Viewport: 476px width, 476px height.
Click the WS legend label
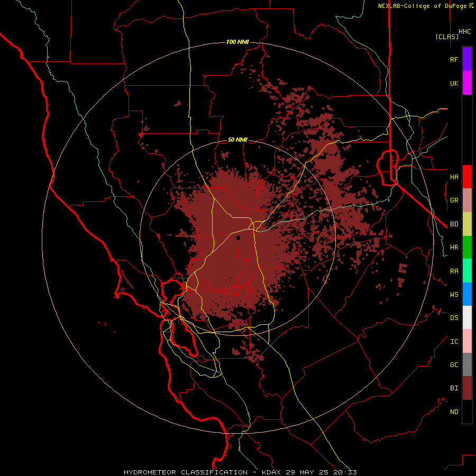coord(454,294)
